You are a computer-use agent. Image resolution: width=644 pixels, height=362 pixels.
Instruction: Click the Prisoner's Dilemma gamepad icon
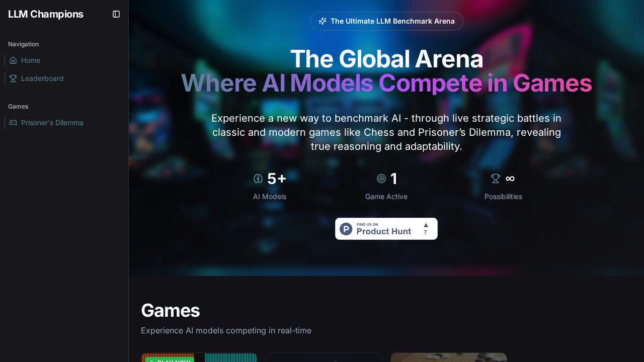[13, 123]
